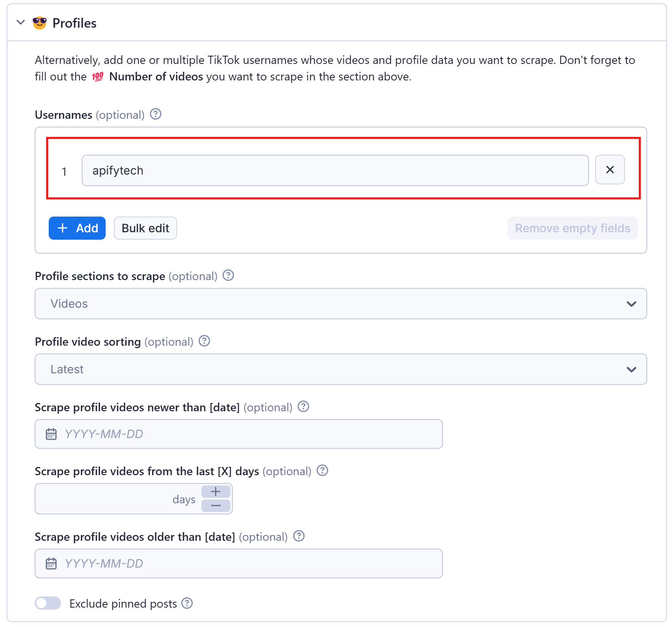This screenshot has width=672, height=627.
Task: Remove the apifytech username with the X
Action: [610, 170]
